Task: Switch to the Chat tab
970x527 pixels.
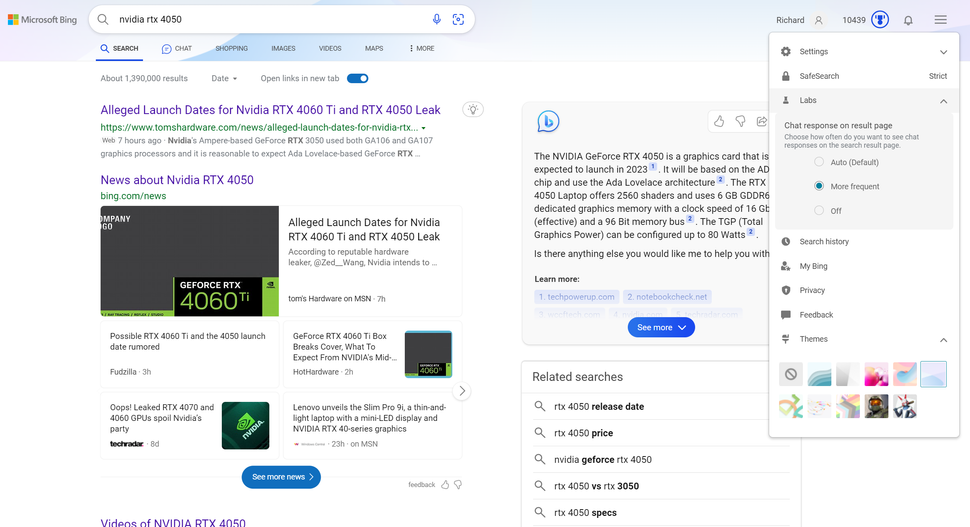Action: [177, 48]
